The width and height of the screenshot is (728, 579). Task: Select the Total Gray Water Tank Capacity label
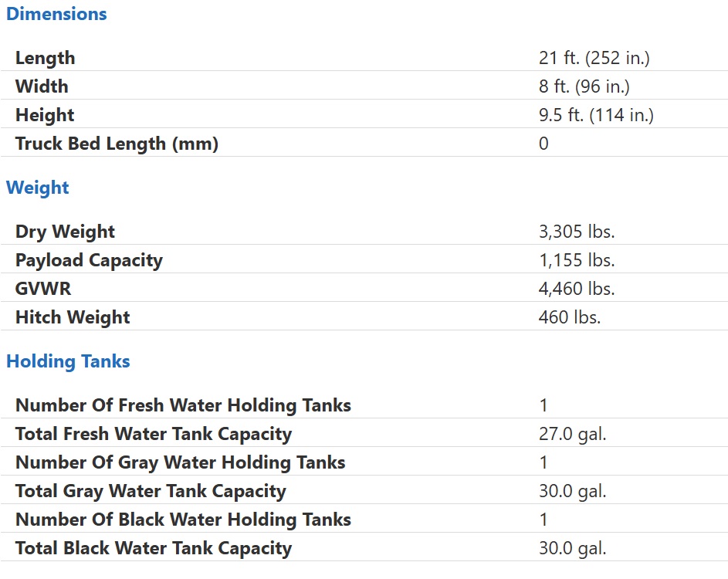[151, 491]
